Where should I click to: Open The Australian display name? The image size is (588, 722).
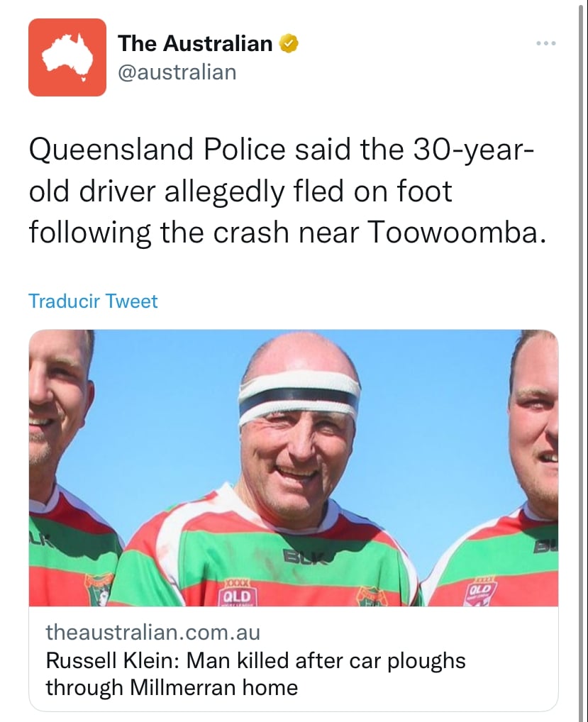click(x=195, y=43)
